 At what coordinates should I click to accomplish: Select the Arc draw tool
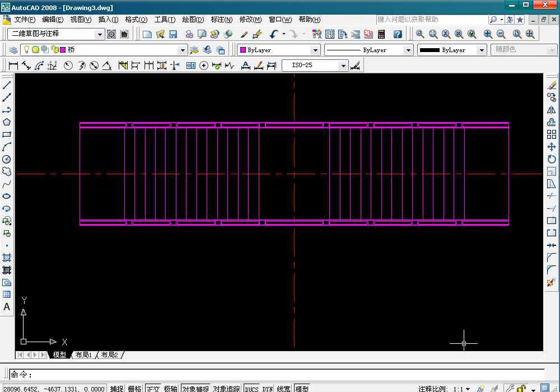[x=7, y=147]
